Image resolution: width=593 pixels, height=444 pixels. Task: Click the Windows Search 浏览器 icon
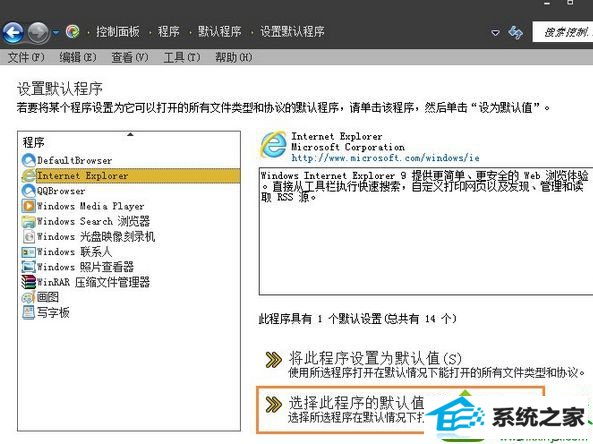point(28,221)
